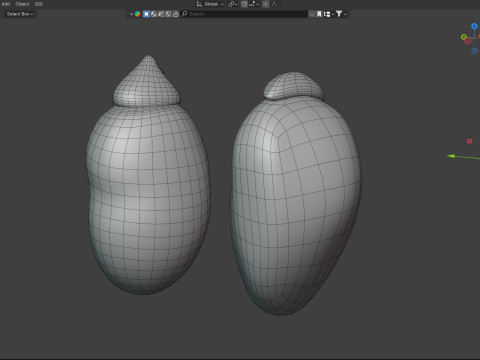Open the Global transform orientation dropdown
The image size is (480, 360).
[x=214, y=4]
